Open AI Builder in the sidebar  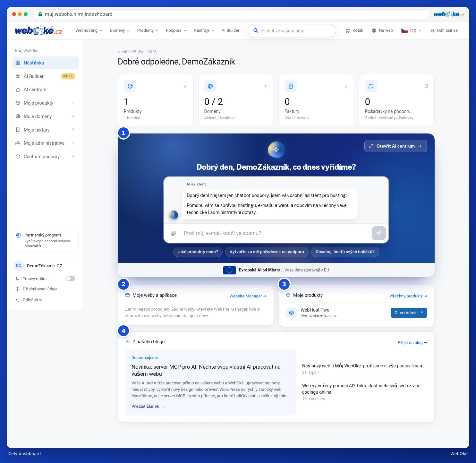[45, 76]
